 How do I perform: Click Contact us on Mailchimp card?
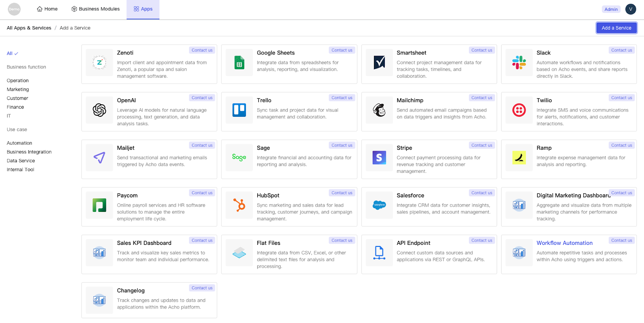pos(482,98)
